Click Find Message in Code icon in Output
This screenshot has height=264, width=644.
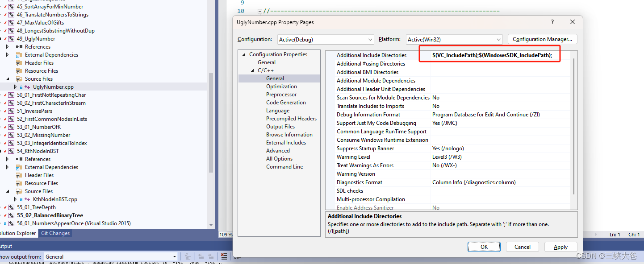tap(188, 256)
